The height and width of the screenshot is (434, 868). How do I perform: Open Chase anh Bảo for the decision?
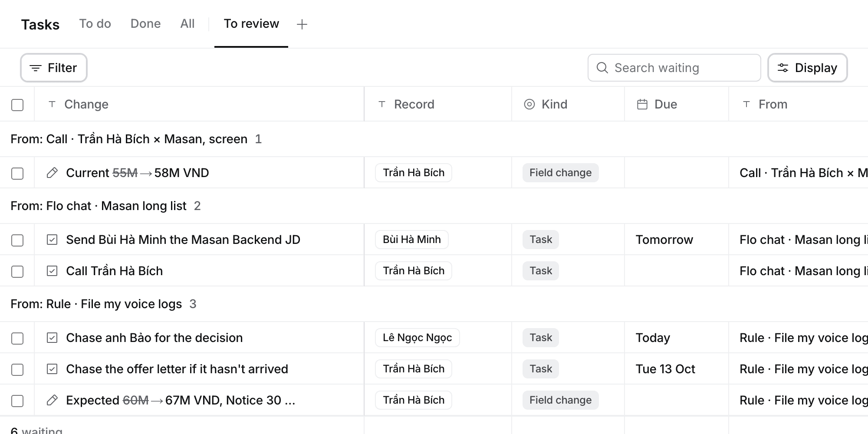tap(154, 338)
